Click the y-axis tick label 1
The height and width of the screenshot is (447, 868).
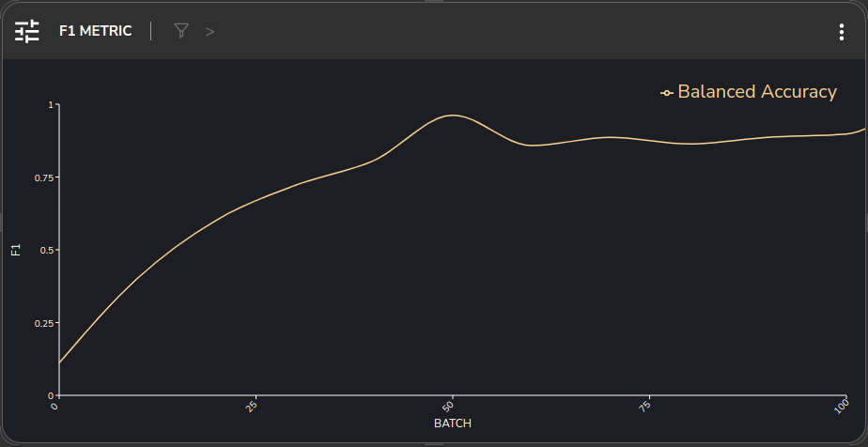(x=50, y=104)
